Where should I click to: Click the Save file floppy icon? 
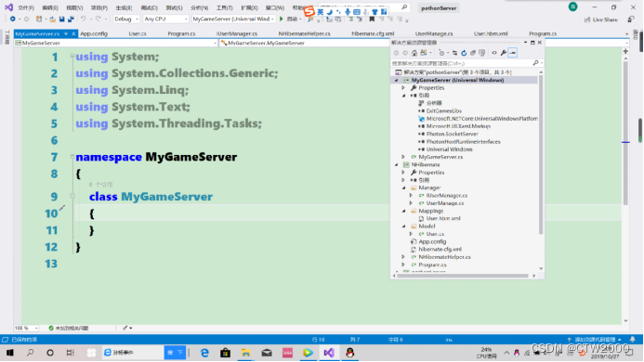click(61, 19)
